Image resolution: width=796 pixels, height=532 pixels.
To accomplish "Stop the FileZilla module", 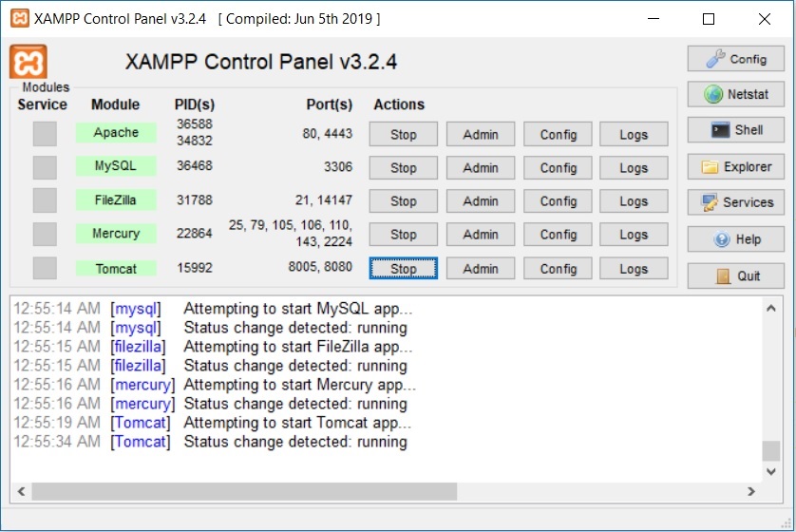I will point(403,201).
